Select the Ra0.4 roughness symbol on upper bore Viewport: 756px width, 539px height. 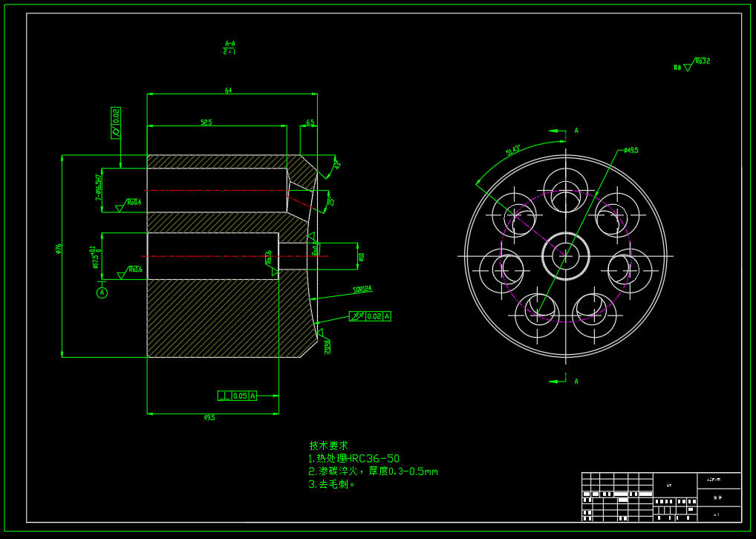[133, 202]
